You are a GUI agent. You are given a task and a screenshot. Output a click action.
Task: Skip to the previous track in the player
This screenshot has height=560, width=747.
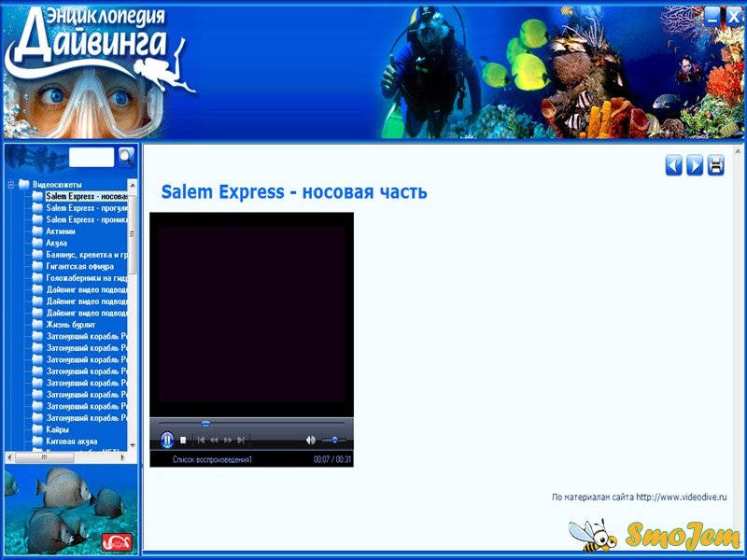pos(201,440)
